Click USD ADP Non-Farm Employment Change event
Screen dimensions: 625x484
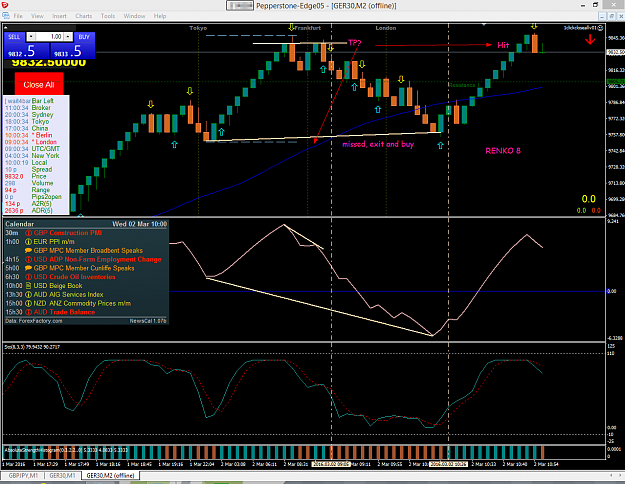pyautogui.click(x=93, y=259)
